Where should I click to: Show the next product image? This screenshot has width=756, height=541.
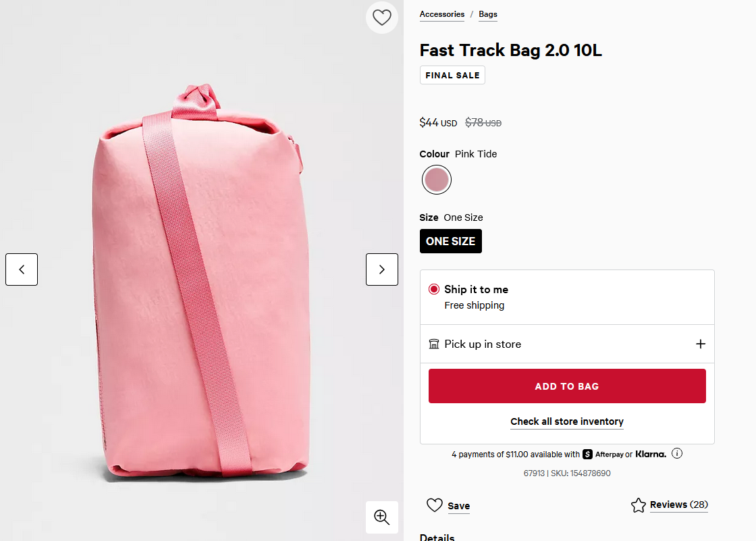pyautogui.click(x=382, y=269)
